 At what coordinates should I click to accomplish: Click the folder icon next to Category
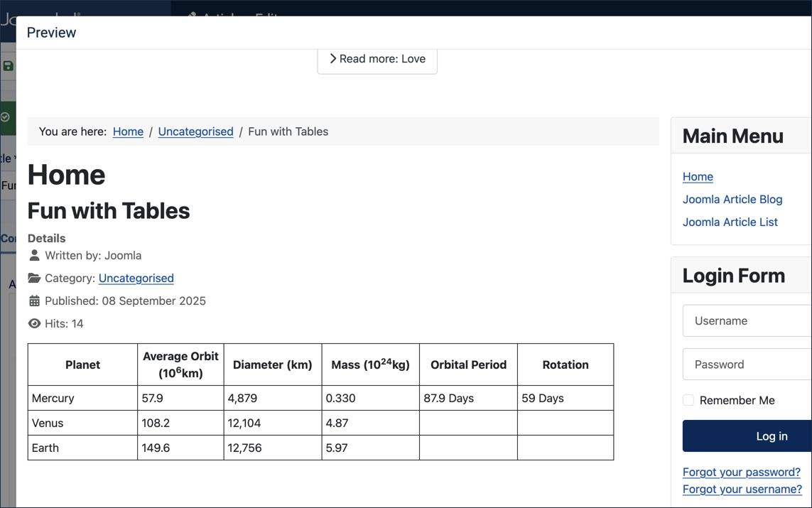33,278
